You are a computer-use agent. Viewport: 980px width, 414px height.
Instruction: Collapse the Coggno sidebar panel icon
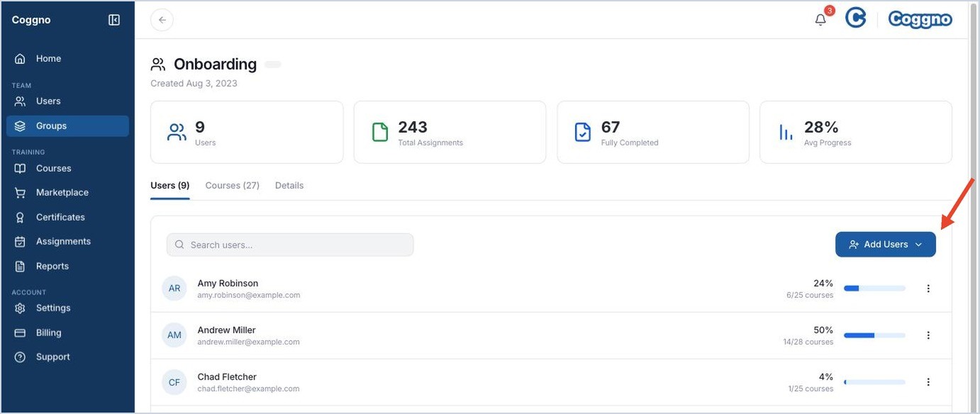[114, 20]
